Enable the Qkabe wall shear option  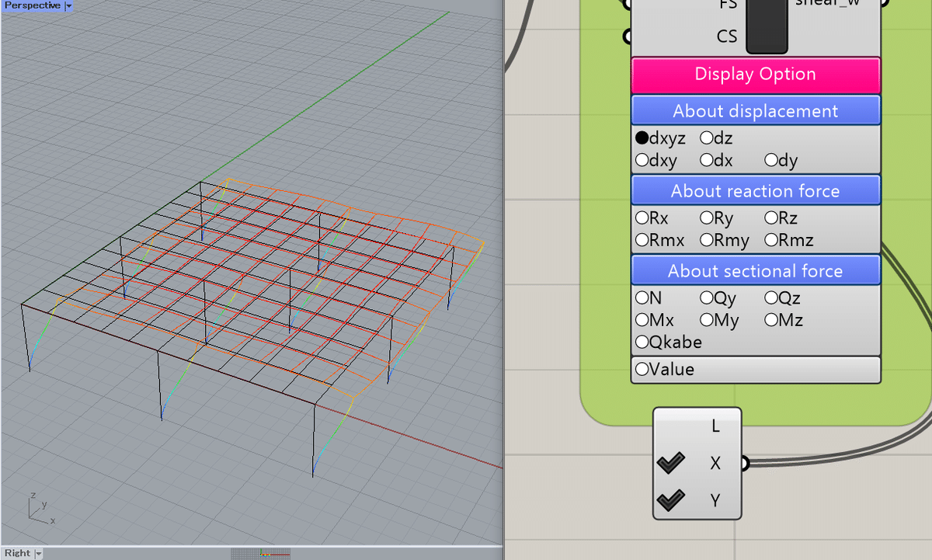coord(642,343)
